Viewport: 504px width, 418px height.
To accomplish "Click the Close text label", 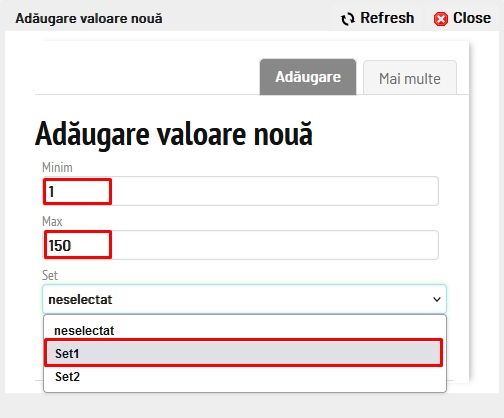I will coord(472,18).
